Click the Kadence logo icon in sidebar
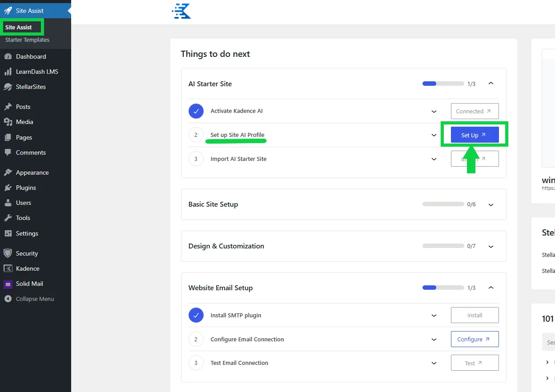555x392 pixels. click(8, 268)
